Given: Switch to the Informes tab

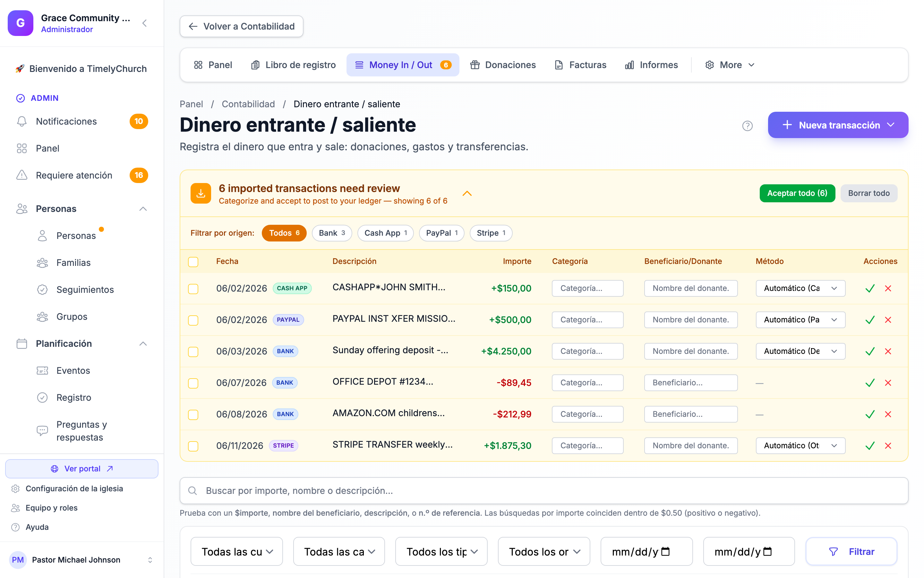Looking at the screenshot, I should (651, 65).
